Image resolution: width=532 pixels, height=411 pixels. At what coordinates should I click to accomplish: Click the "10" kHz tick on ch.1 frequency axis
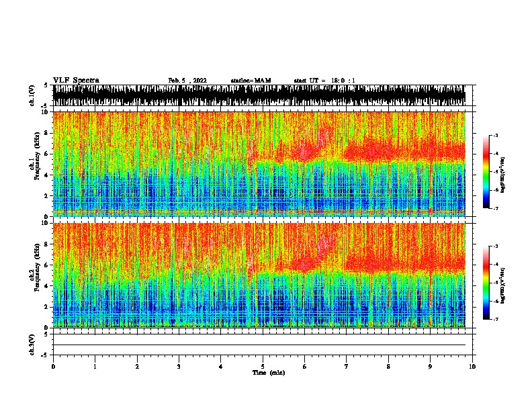46,112
